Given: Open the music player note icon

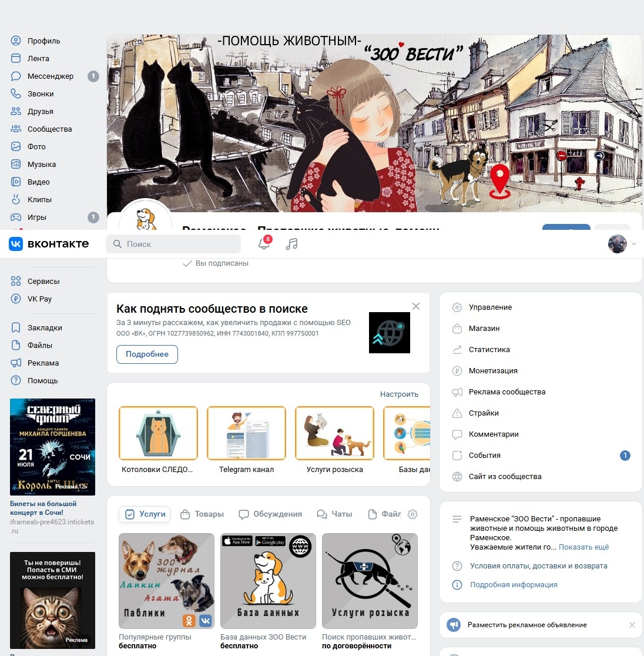Looking at the screenshot, I should (x=291, y=244).
